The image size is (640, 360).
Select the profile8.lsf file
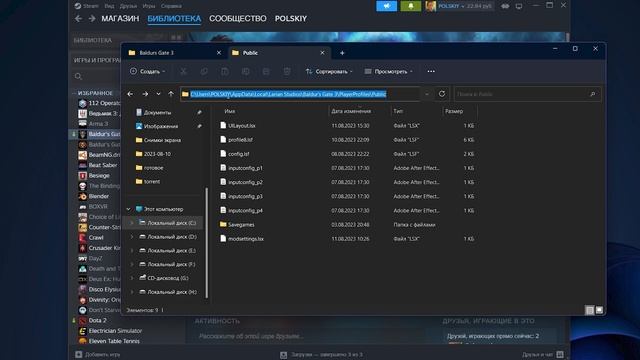[240, 140]
